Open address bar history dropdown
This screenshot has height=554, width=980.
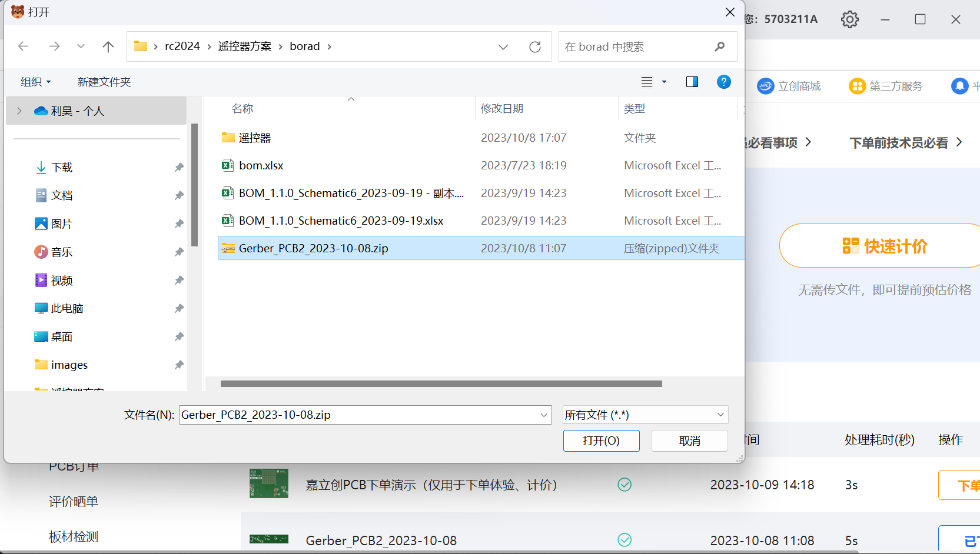pyautogui.click(x=503, y=47)
